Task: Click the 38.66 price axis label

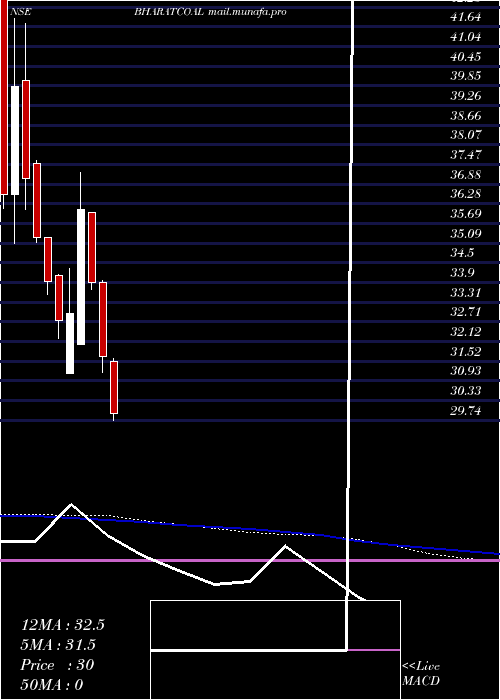Action: coord(466,116)
